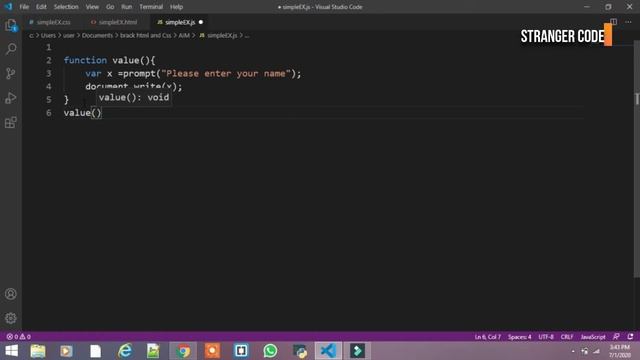Viewport: 640px width, 360px height.
Task: Click the VS Code logo in title bar
Action: click(x=8, y=7)
